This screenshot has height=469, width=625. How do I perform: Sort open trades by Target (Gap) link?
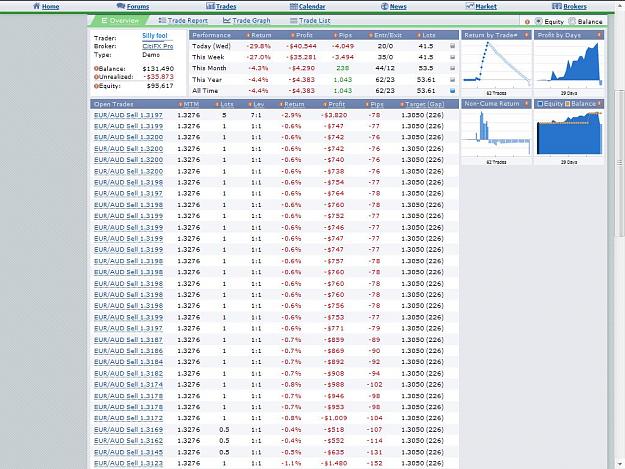[425, 104]
